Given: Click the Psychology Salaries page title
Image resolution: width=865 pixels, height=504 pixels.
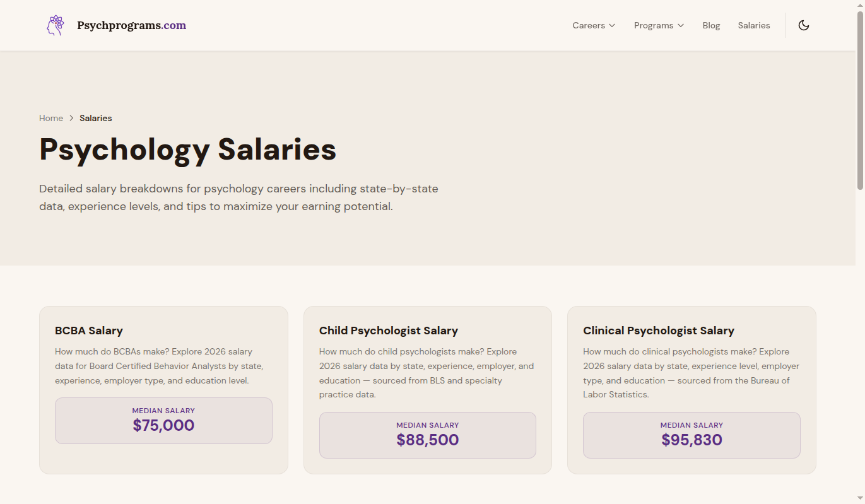Looking at the screenshot, I should (187, 149).
